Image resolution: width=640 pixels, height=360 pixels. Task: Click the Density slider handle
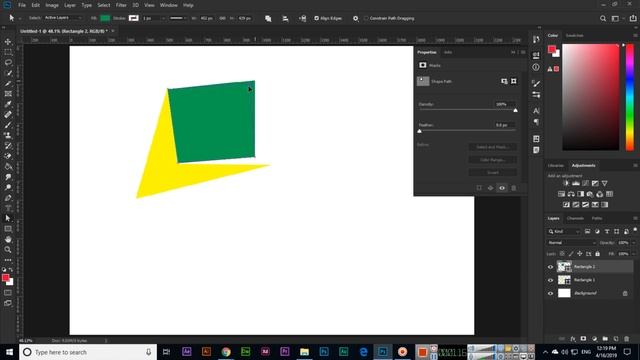[515, 110]
